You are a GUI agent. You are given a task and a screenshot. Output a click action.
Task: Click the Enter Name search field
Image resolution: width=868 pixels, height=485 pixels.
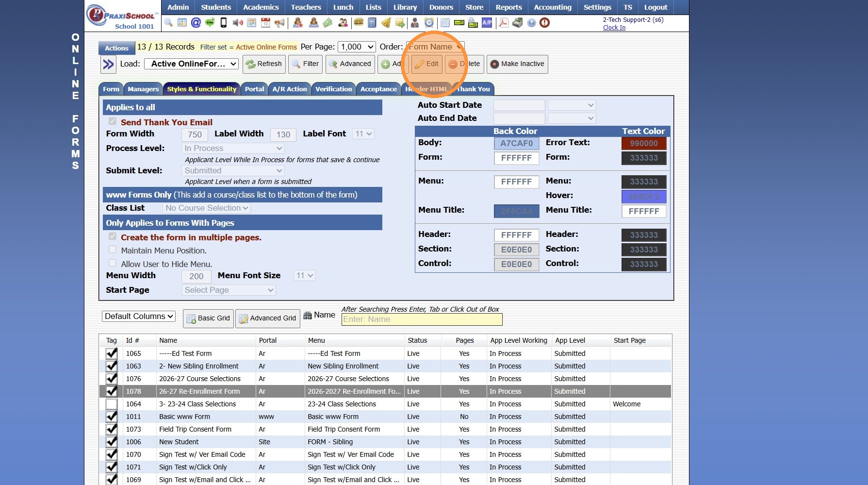tap(421, 319)
